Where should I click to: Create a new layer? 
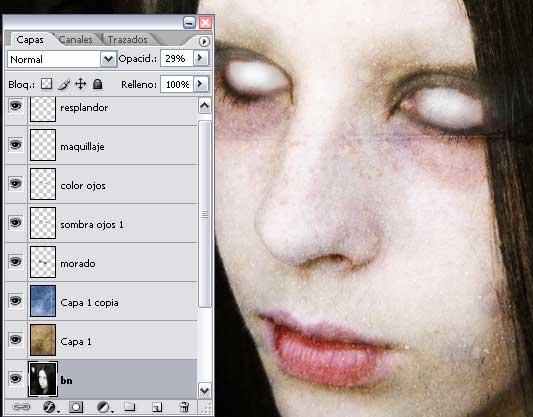pyautogui.click(x=157, y=406)
